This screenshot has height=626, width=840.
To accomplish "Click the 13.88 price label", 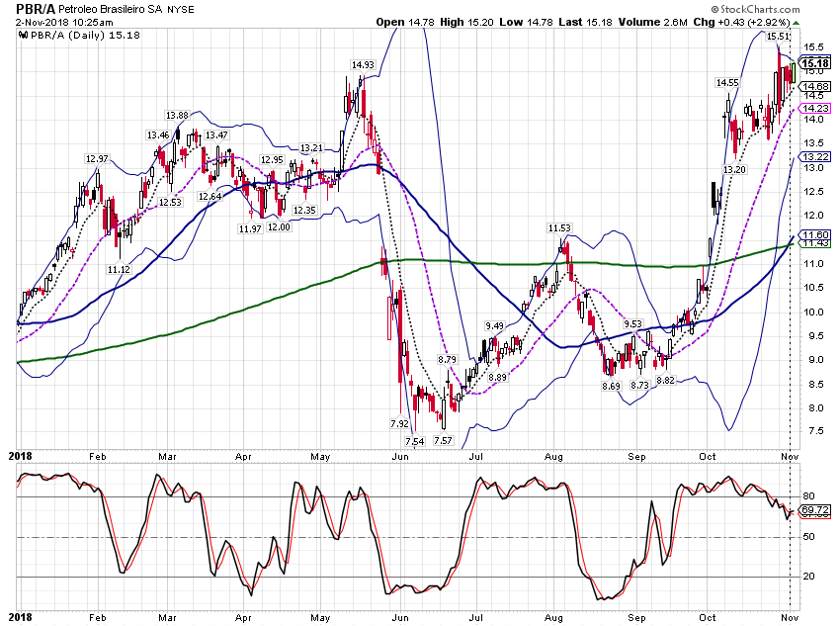I will 177,116.
